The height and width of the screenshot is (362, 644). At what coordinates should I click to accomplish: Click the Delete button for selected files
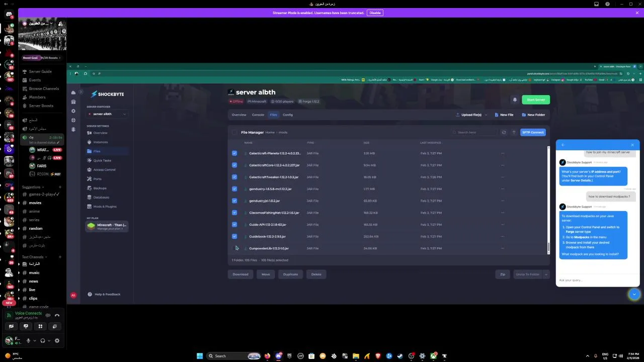pos(316,274)
